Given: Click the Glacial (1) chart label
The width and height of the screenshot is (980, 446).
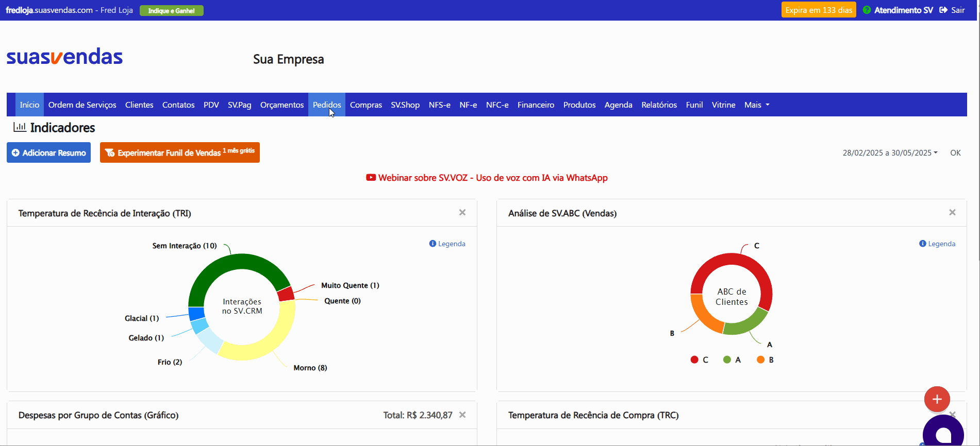Looking at the screenshot, I should tap(142, 318).
